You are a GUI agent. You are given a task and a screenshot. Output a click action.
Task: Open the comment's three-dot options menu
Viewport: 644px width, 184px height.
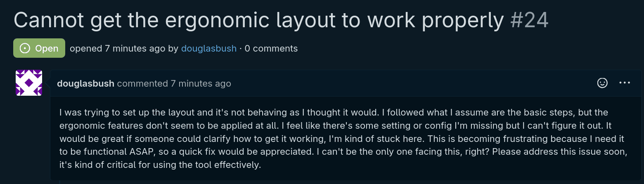pos(625,83)
